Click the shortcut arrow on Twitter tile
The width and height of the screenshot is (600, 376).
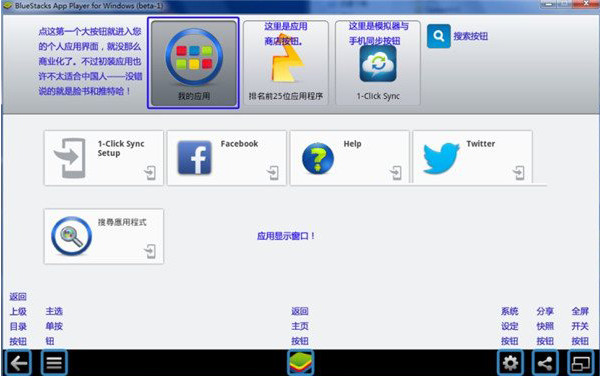click(519, 173)
